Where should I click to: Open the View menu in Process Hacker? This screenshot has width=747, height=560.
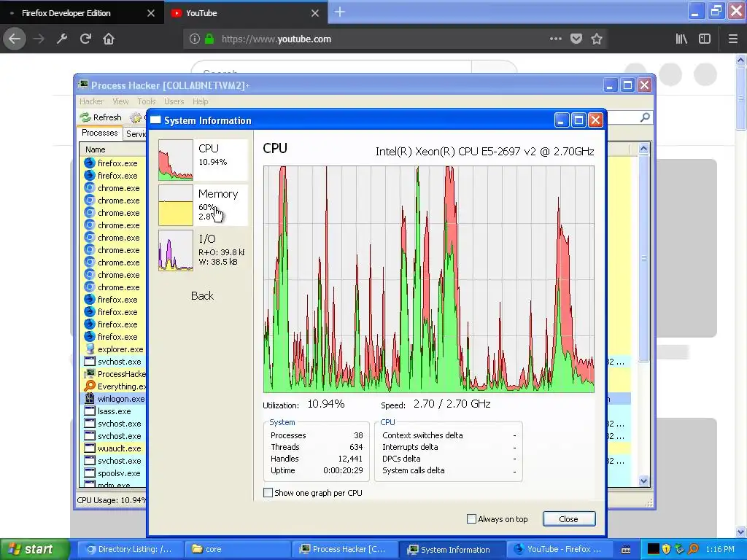coord(120,101)
